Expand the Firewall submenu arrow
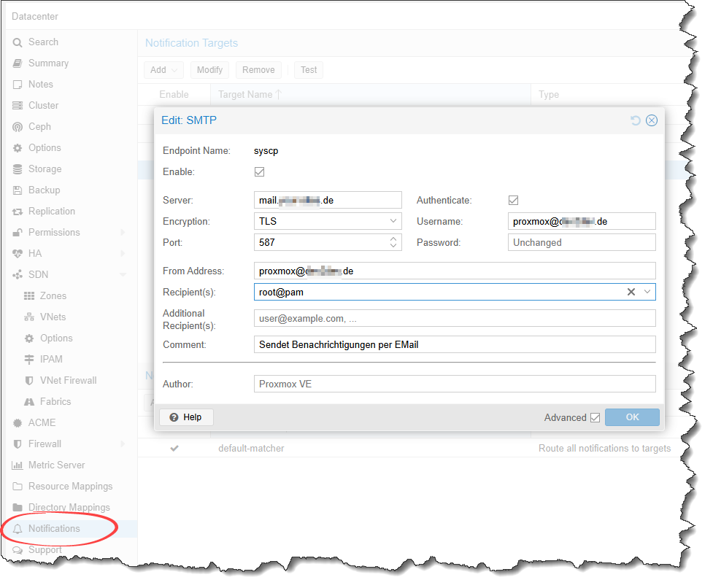713x588 pixels. point(123,444)
